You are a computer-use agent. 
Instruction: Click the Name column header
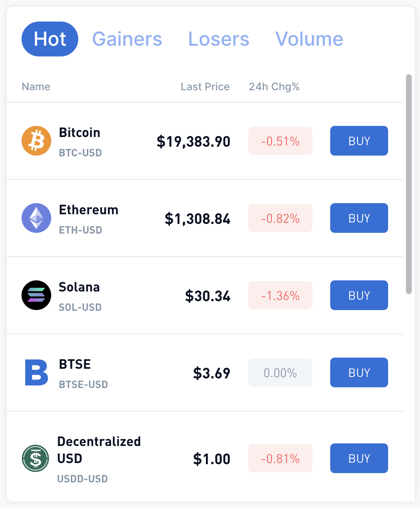36,87
